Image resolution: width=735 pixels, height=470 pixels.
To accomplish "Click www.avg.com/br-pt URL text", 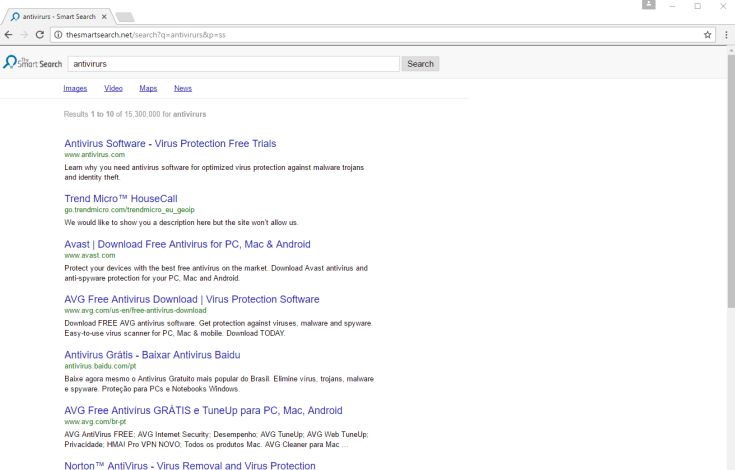I will pos(95,421).
